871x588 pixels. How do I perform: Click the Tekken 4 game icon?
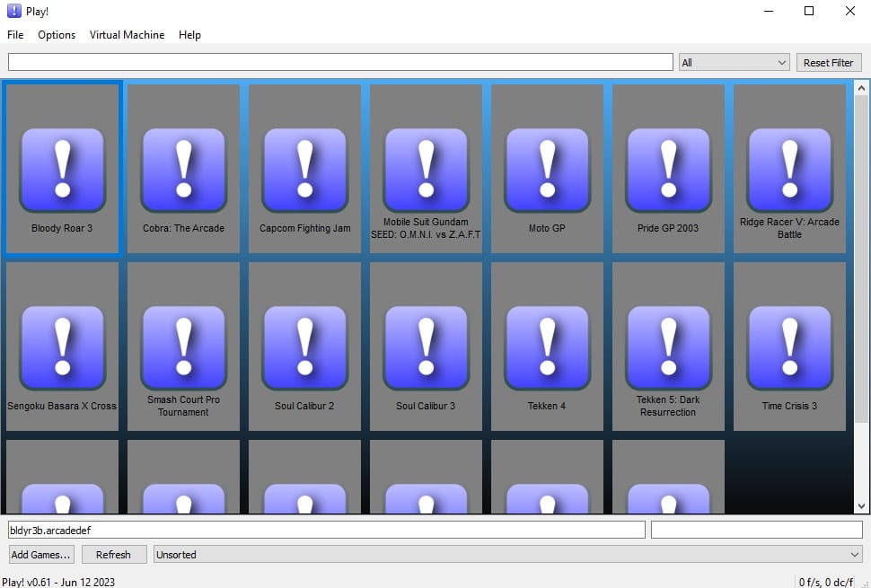pyautogui.click(x=547, y=347)
